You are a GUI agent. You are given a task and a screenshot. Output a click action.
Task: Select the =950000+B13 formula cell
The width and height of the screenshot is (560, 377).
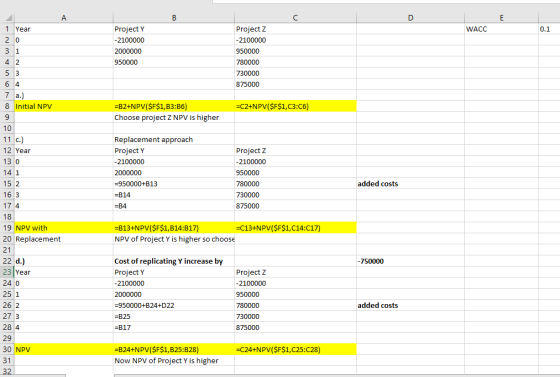point(174,184)
